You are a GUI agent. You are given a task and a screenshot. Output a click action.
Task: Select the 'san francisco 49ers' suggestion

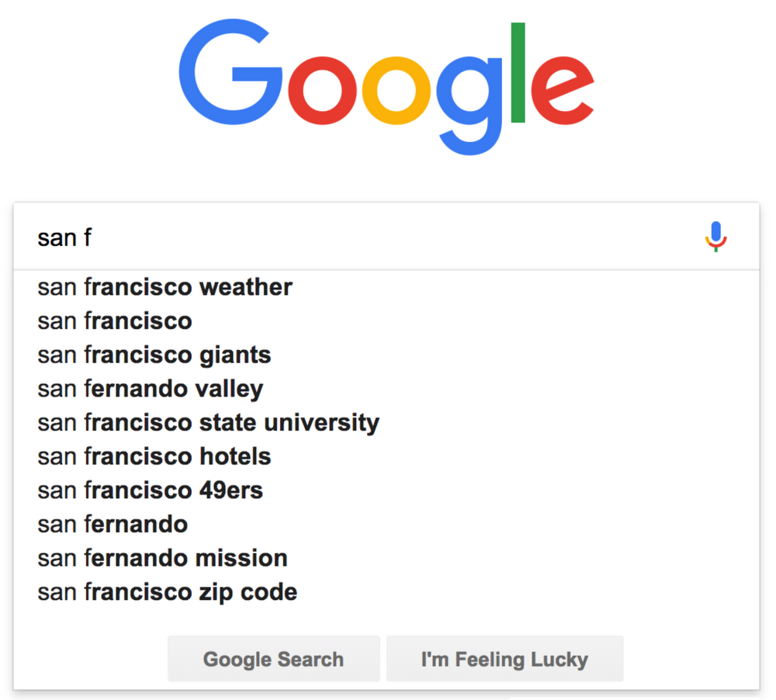[149, 490]
